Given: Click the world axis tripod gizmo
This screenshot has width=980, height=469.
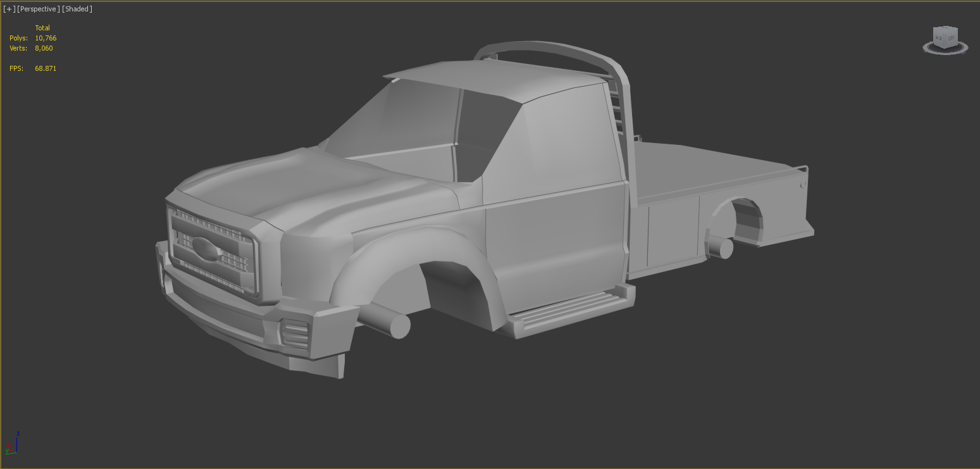Looking at the screenshot, I should (x=13, y=445).
